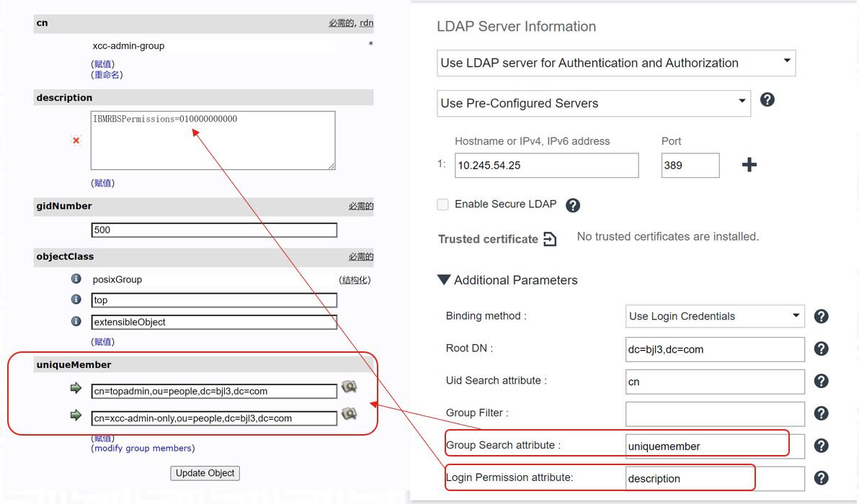Click modify group members link
The height and width of the screenshot is (504, 859).
pos(143,448)
